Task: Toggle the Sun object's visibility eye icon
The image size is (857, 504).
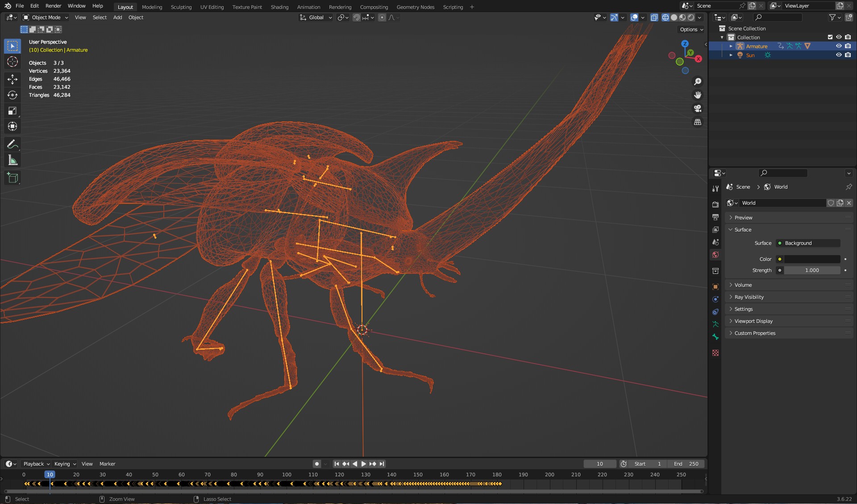Action: click(839, 55)
